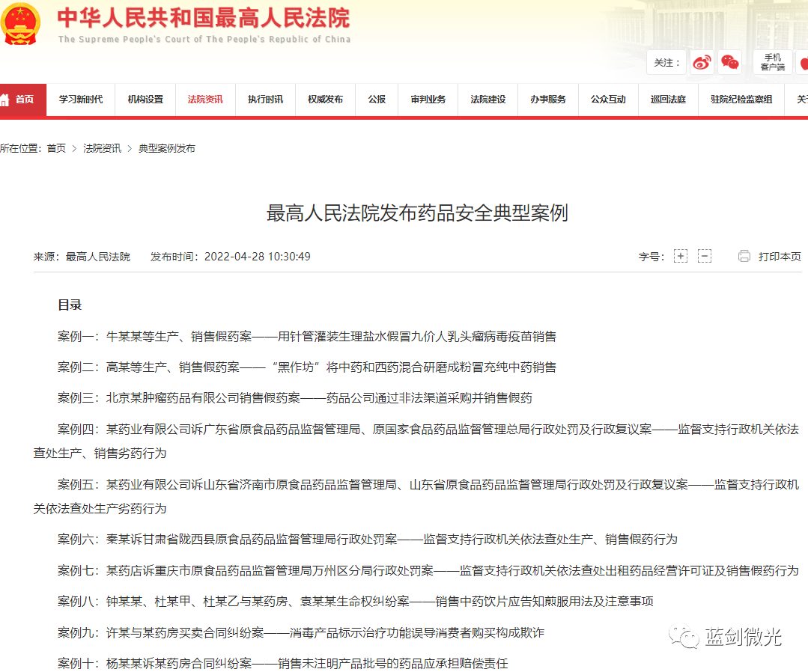Switch to the 法院资讯 navigation tab
The image size is (808, 672).
(x=205, y=100)
